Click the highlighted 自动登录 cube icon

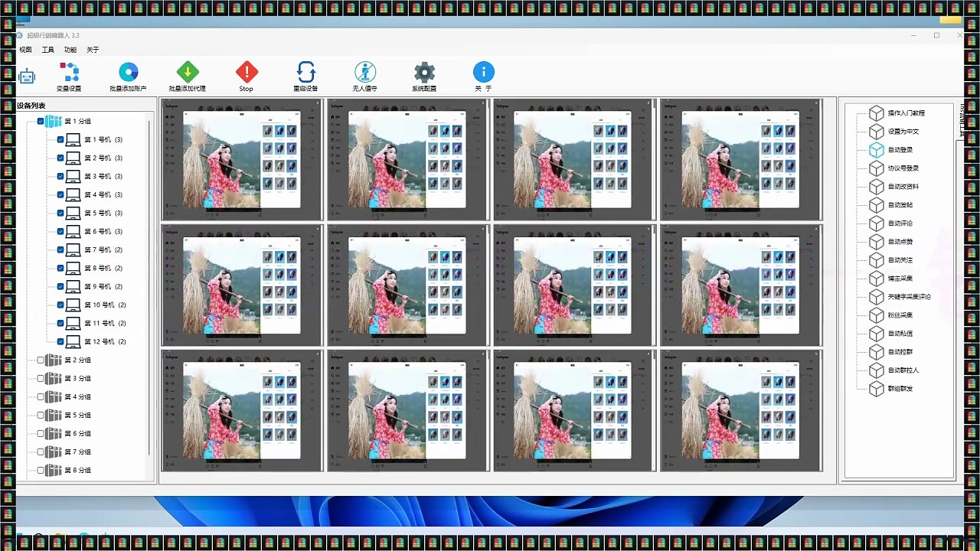coord(876,149)
